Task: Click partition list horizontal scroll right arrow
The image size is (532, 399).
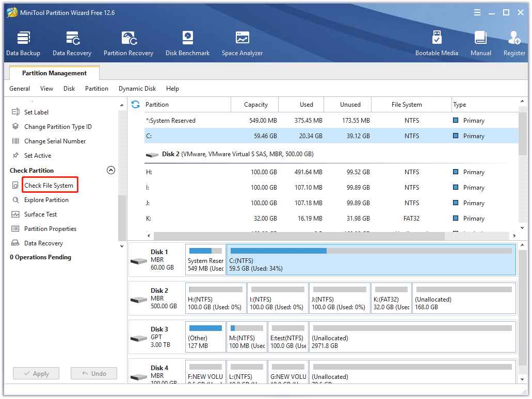Action: [514, 235]
